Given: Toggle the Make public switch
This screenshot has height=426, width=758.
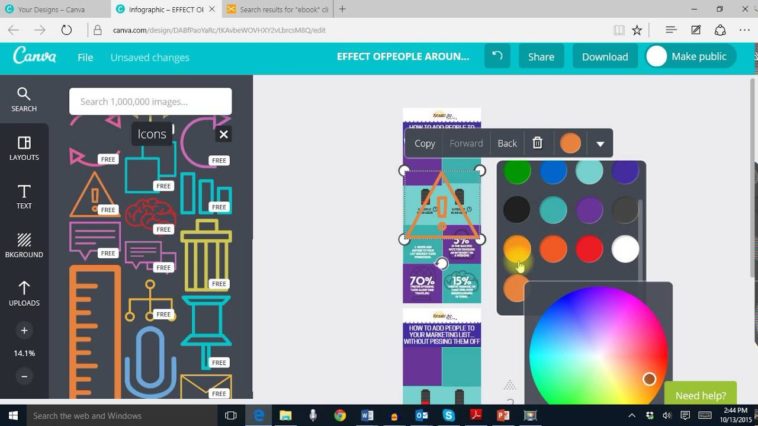Looking at the screenshot, I should point(657,56).
